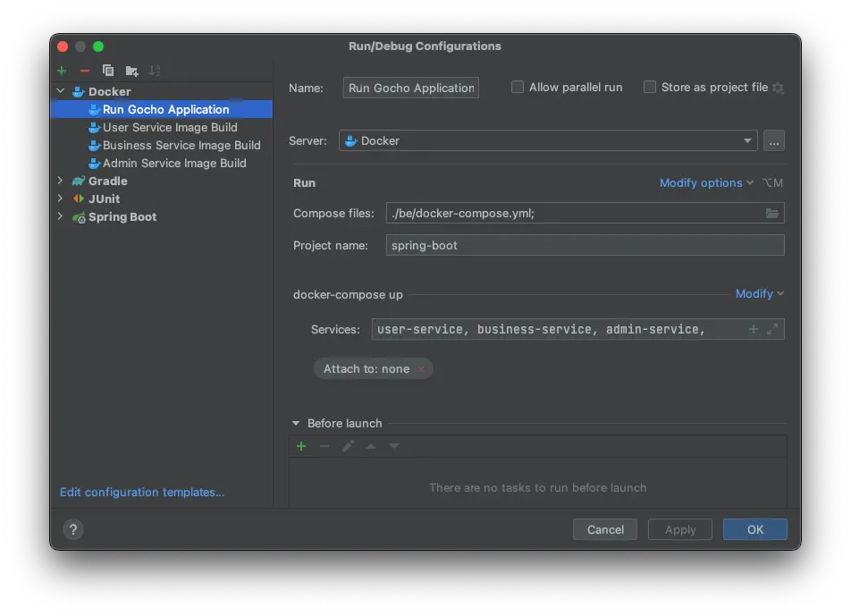The width and height of the screenshot is (851, 616).
Task: Open the help question mark button
Action: coord(73,529)
